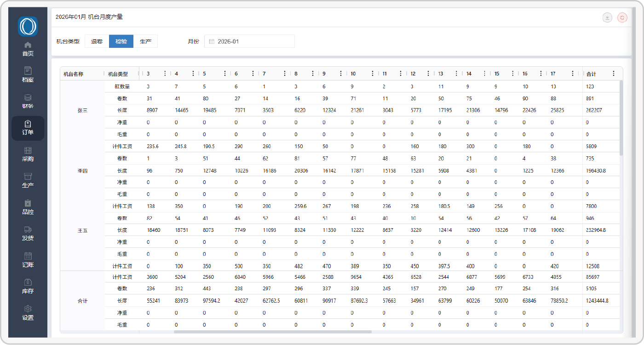Open the 采购 sidebar section
Viewport: 644px width, 345px height.
tap(28, 155)
